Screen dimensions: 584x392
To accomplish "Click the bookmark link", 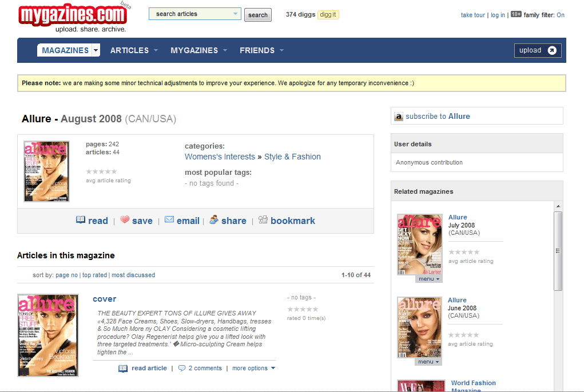I will coord(293,221).
